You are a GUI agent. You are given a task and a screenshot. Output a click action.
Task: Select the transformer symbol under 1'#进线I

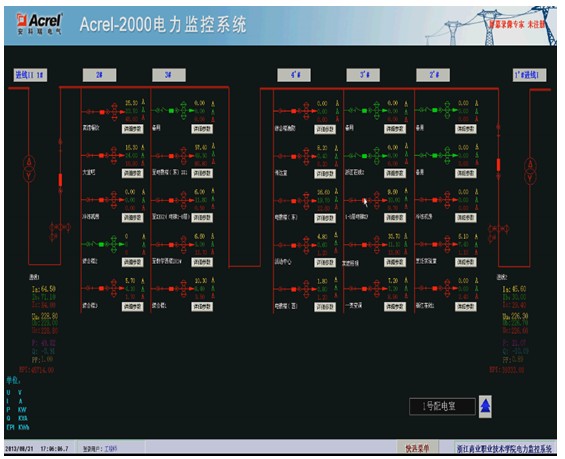530,170
